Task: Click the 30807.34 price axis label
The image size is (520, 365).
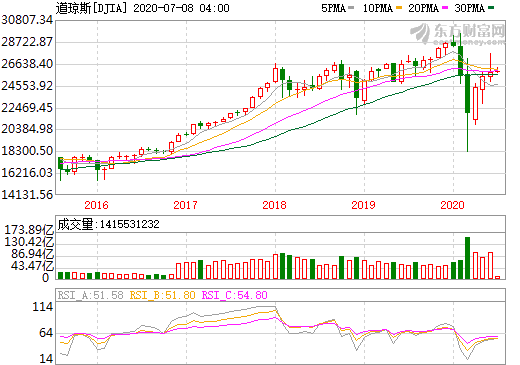Action: [27, 20]
